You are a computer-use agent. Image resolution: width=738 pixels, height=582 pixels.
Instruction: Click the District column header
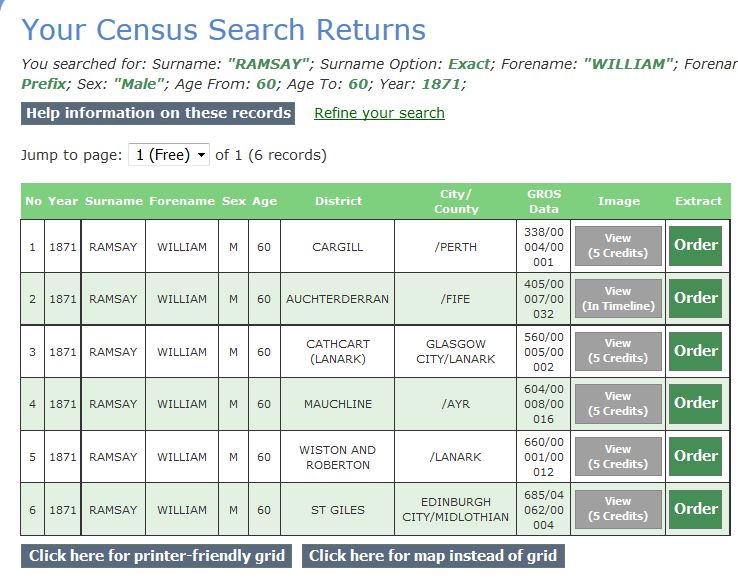coord(338,201)
